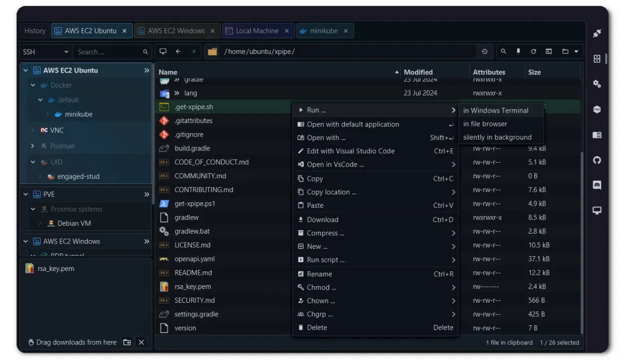Select Rename from context menu
Image resolution: width=627 pixels, height=364 pixels.
(376, 274)
